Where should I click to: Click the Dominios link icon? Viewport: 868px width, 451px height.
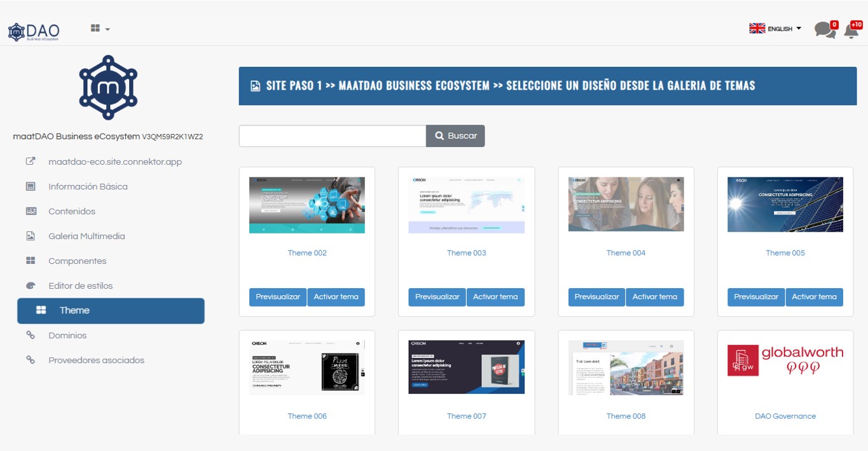pyautogui.click(x=31, y=335)
